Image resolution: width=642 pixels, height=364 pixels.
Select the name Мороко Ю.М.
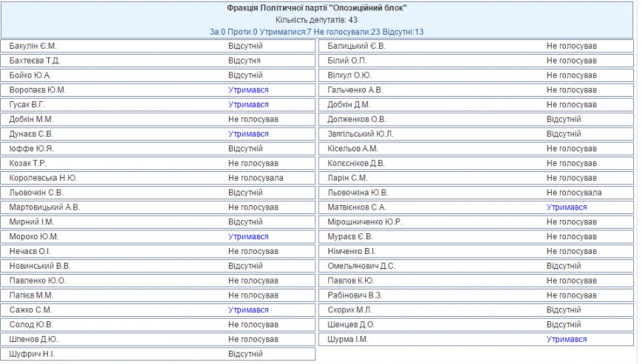(x=34, y=237)
